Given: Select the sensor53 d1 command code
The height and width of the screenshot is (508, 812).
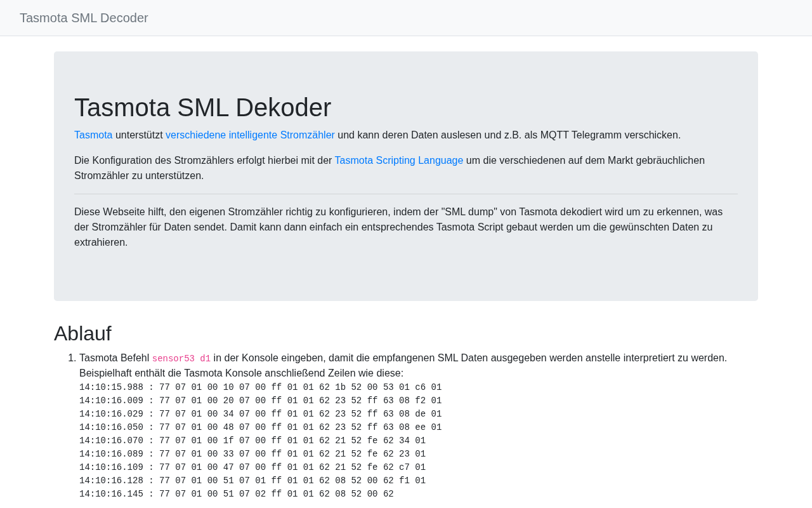Looking at the screenshot, I should tap(181, 359).
